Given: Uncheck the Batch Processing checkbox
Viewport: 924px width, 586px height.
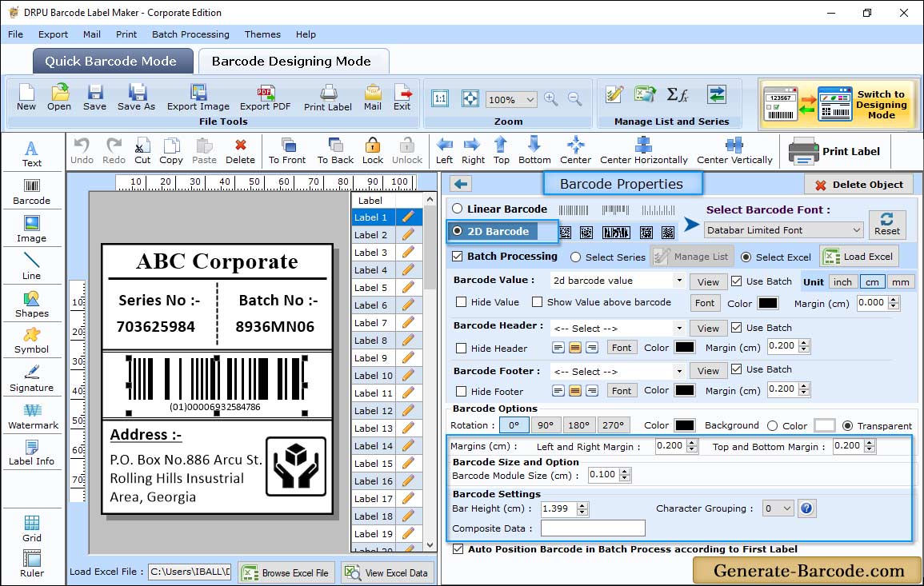Looking at the screenshot, I should click(458, 256).
